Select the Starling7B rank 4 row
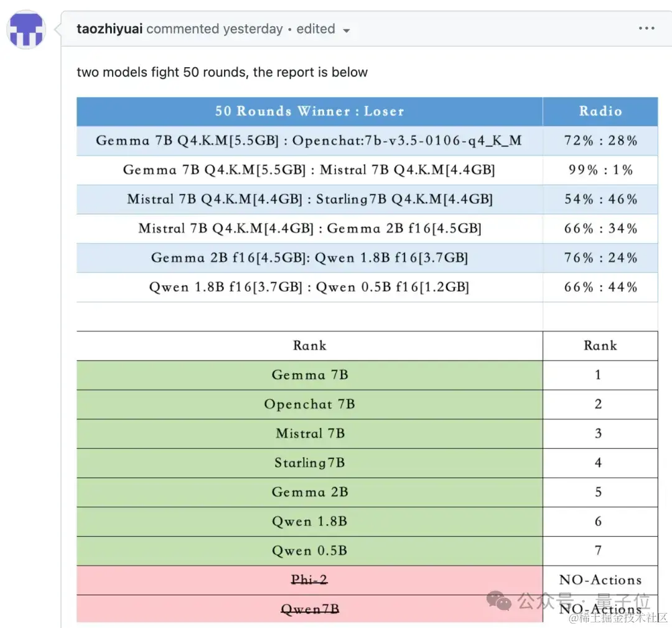 click(309, 463)
